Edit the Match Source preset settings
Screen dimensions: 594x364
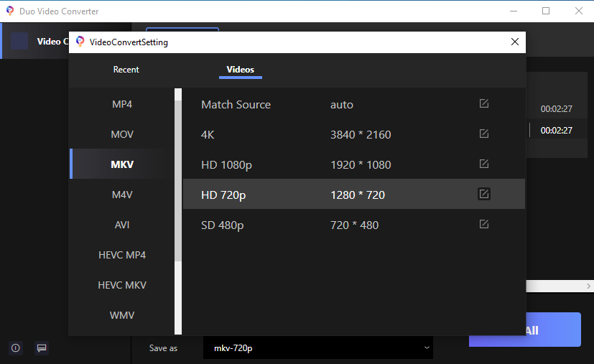click(484, 103)
